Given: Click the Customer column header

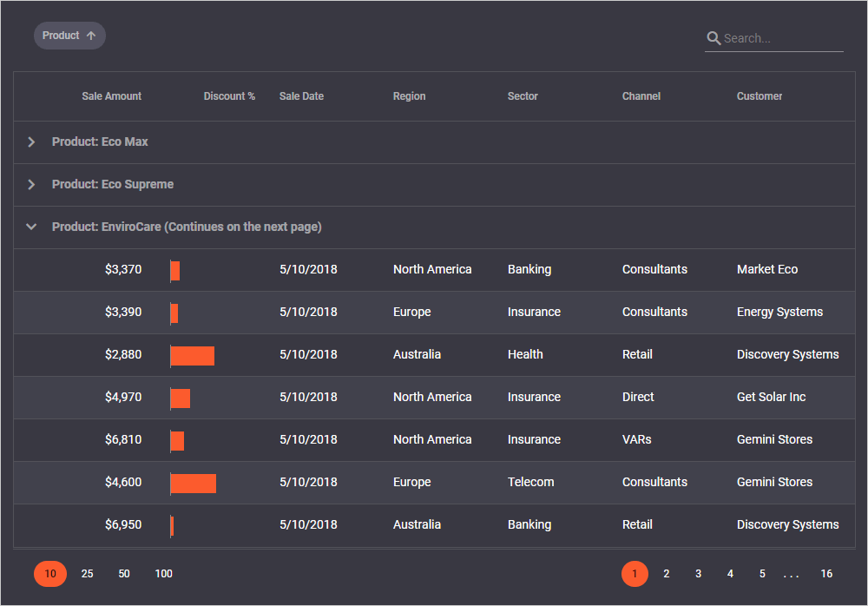Looking at the screenshot, I should (759, 96).
